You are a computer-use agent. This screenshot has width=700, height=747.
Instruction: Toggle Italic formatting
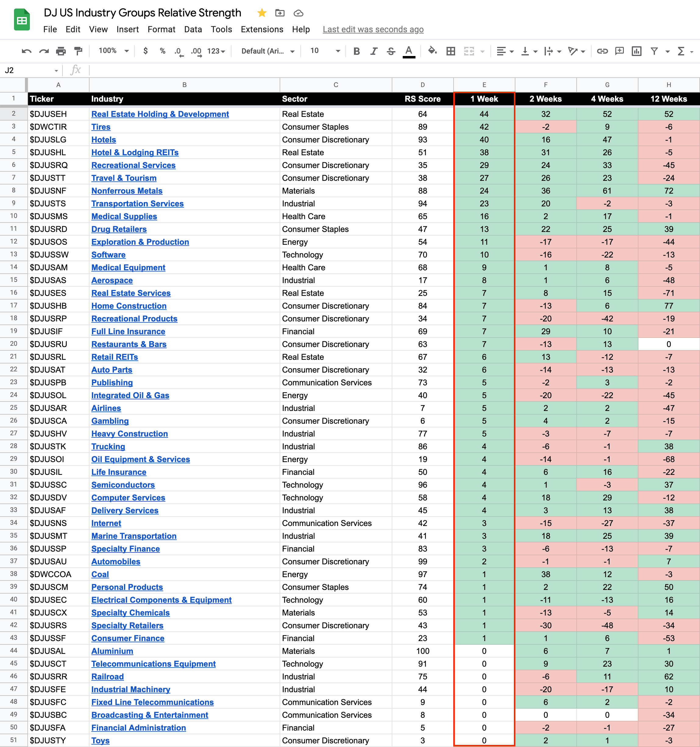coord(374,51)
